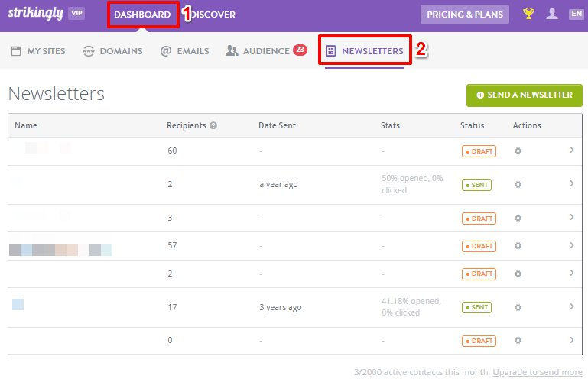Screen dimensions: 588x382
Task: Expand the 3-recipient draft row chevron
Action: point(571,217)
